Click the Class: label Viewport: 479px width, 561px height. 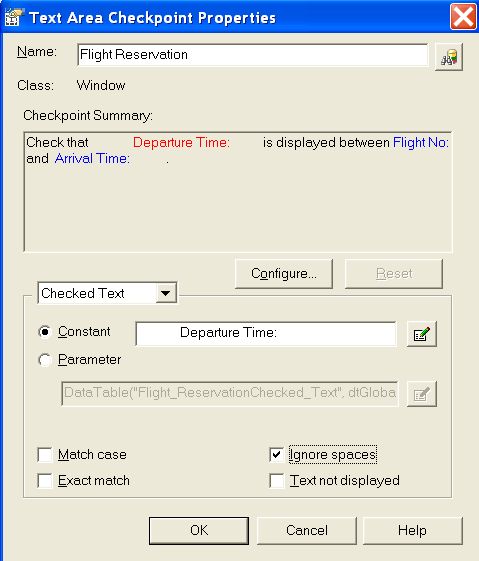[x=35, y=86]
